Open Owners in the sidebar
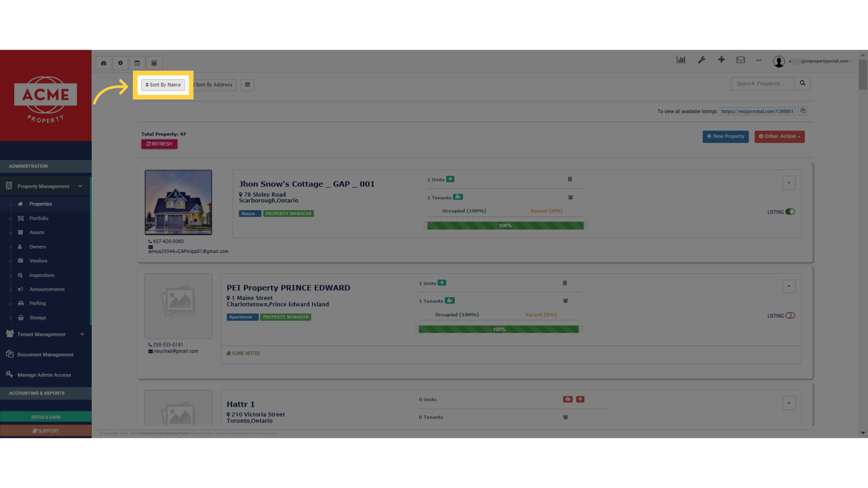Screen dimensions: 868x488 pyautogui.click(x=38, y=247)
